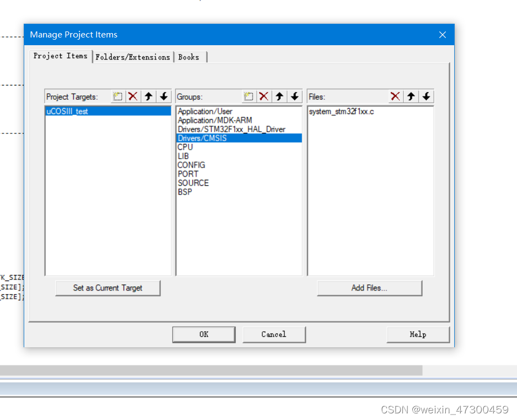Select the PORT group
This screenshot has height=420, width=517.
[239, 174]
